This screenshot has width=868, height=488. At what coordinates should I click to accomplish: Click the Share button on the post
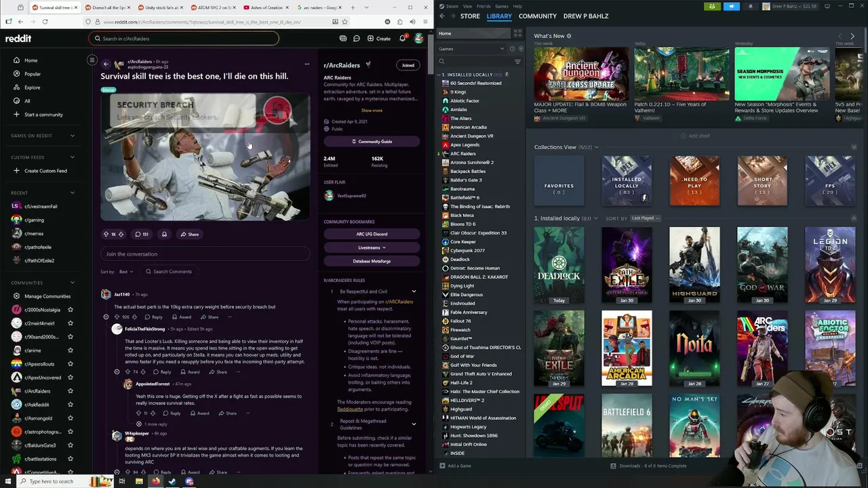coord(189,235)
